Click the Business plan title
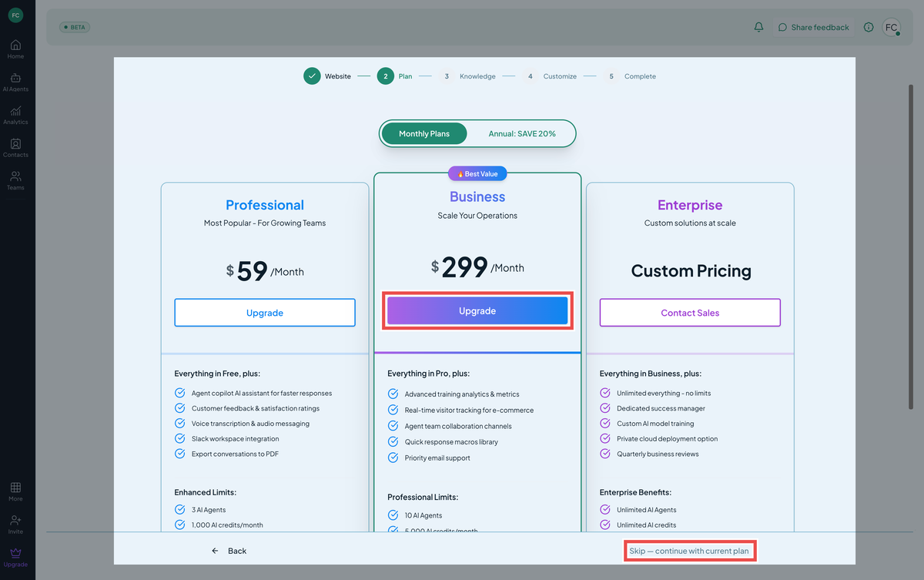 point(477,197)
